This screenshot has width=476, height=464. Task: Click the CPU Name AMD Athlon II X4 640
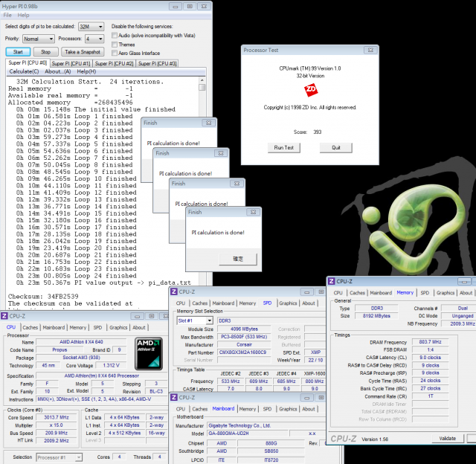tap(81, 342)
